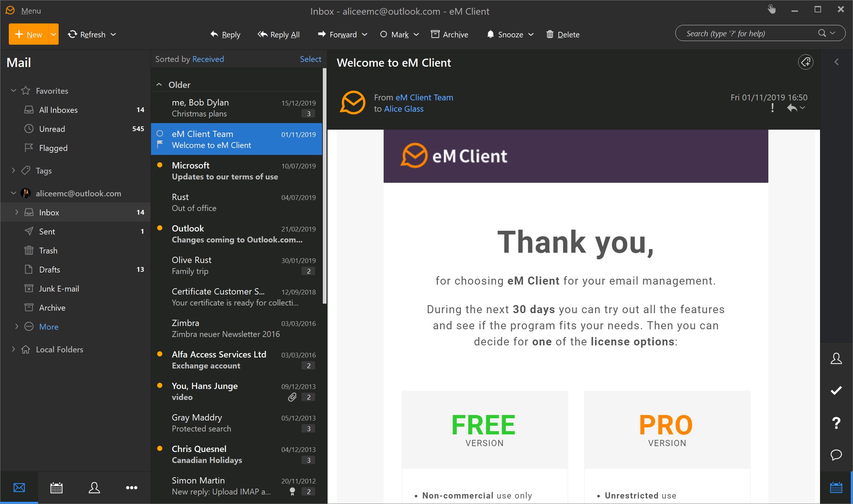This screenshot has width=853, height=504.
Task: Open the tasks checkmark icon in right sidebar
Action: point(836,390)
